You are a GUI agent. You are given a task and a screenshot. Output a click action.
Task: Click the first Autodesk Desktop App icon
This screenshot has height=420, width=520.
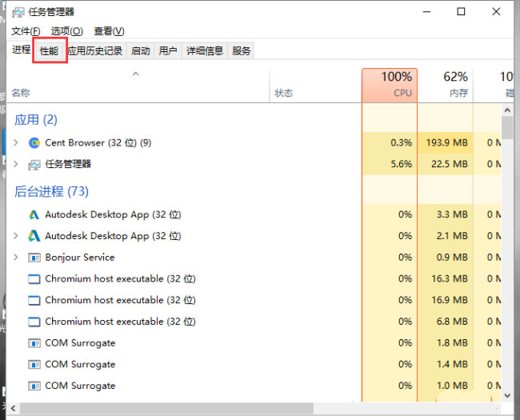pos(34,215)
